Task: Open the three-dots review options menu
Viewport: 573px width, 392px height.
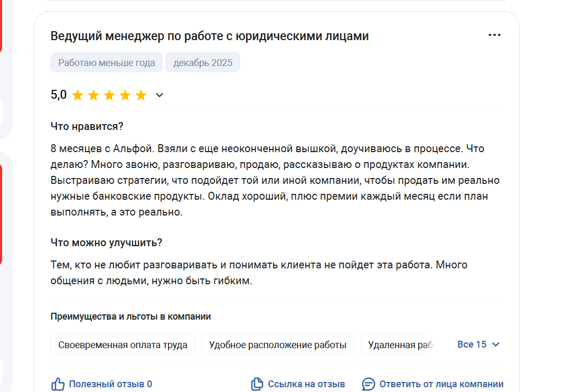Action: click(x=494, y=35)
